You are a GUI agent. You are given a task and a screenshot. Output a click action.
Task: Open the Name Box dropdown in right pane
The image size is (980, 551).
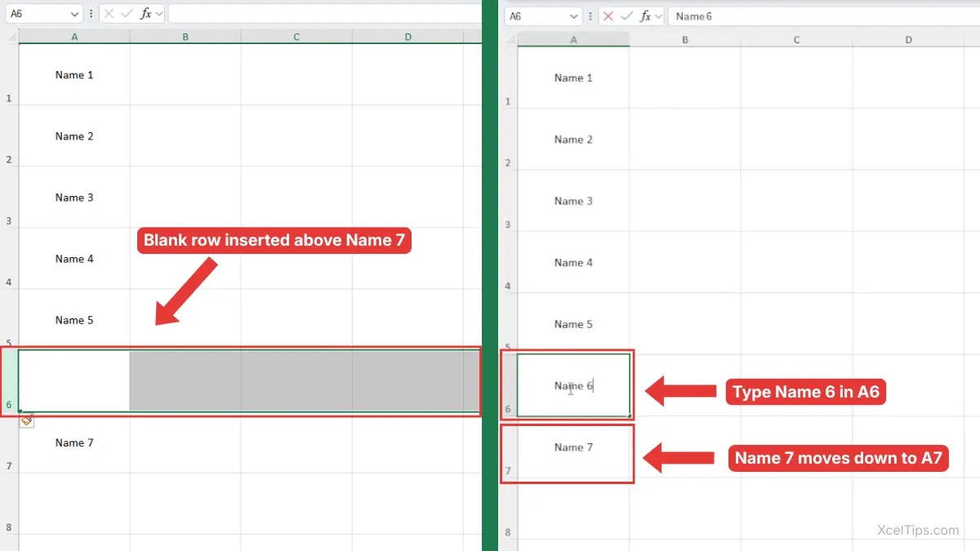pos(574,16)
